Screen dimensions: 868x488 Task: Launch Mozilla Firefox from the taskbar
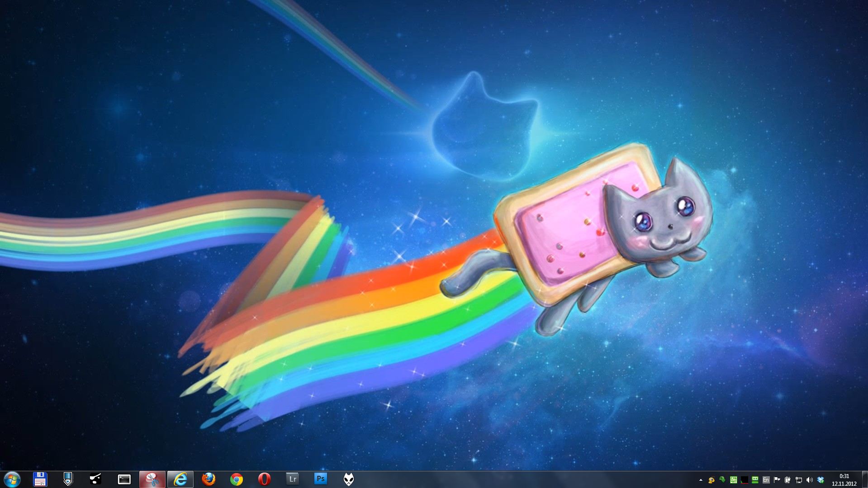(209, 479)
